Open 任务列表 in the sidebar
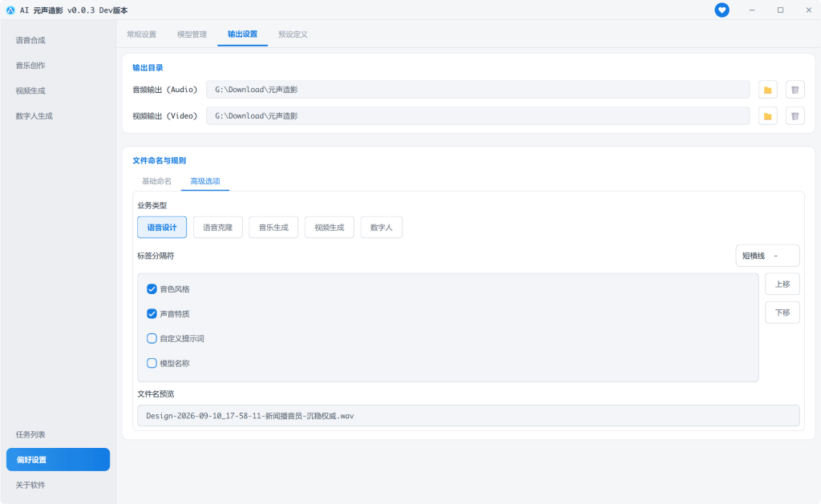This screenshot has height=504, width=821. tap(30, 434)
